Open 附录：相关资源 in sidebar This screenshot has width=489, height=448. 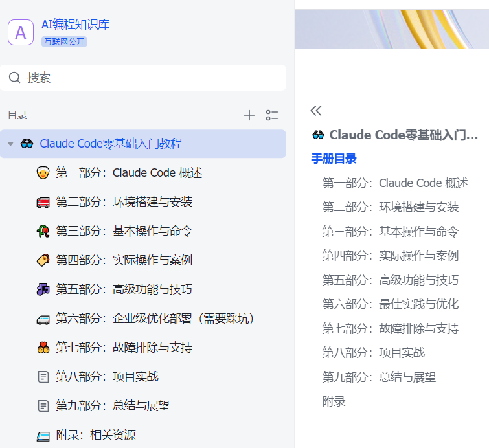coord(96,435)
